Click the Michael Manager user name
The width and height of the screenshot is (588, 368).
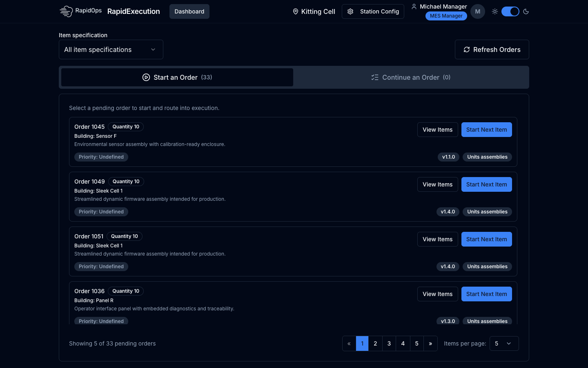[443, 7]
